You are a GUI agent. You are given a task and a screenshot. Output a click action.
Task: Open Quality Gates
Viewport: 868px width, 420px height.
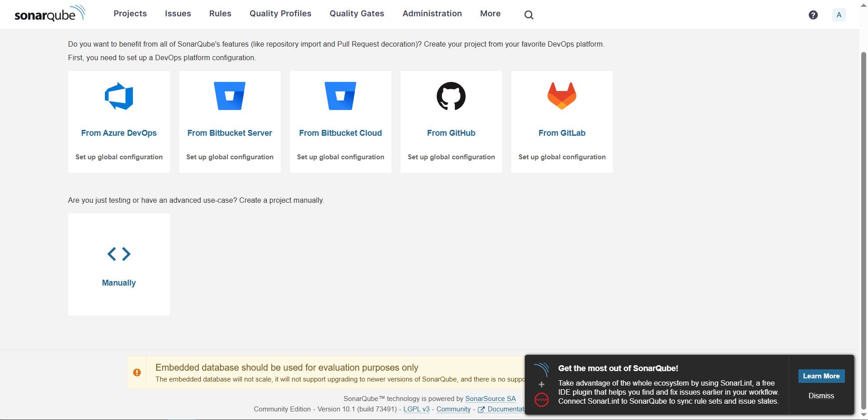point(357,14)
